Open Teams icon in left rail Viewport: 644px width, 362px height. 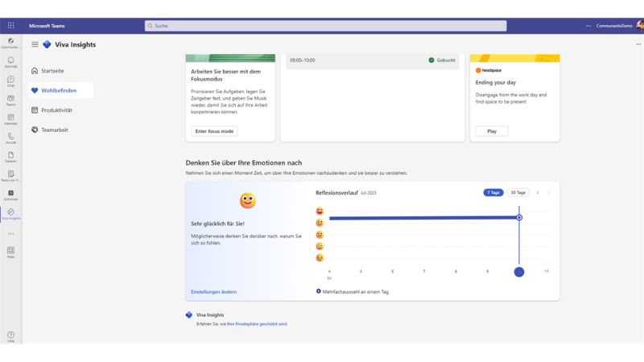point(10,100)
